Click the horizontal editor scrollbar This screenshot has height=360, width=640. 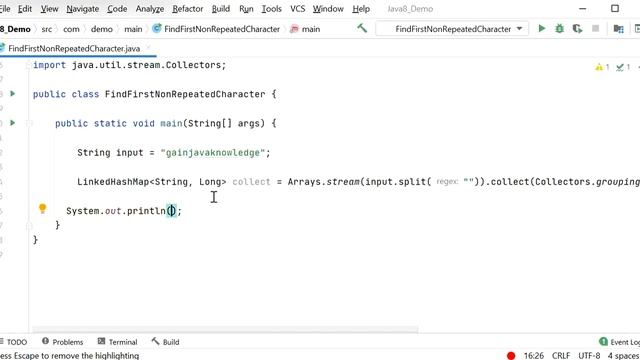[225, 329]
